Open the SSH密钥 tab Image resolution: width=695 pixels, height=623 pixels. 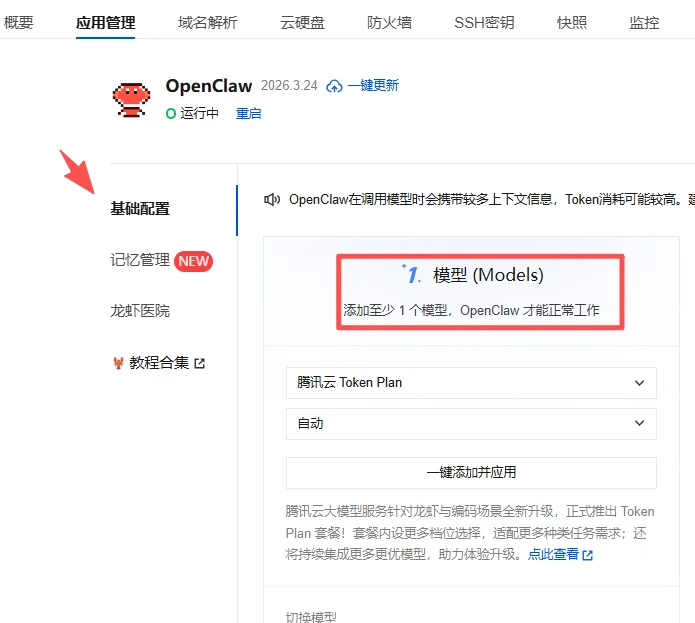[484, 22]
